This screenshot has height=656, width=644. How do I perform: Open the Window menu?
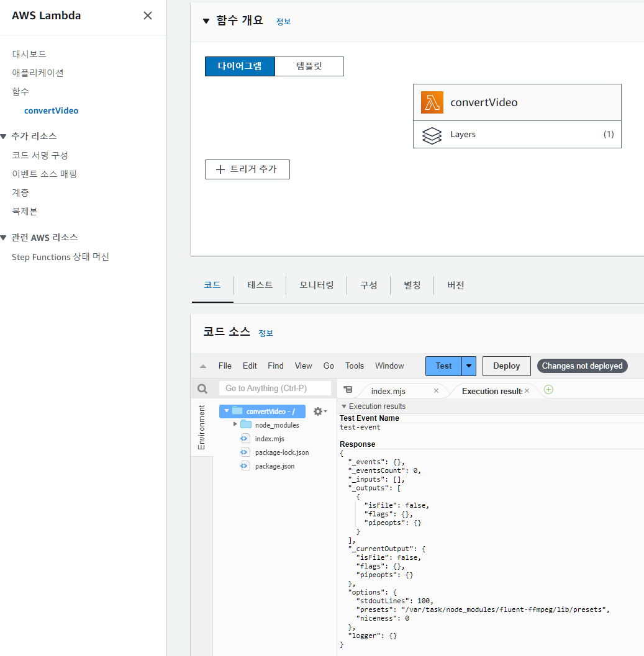389,366
